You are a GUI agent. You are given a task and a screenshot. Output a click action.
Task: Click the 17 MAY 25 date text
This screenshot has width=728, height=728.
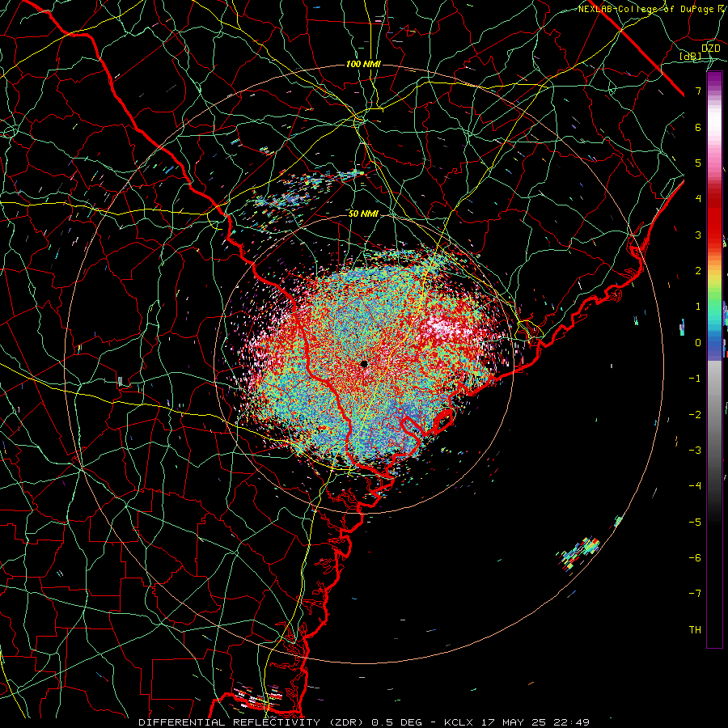coord(513,722)
